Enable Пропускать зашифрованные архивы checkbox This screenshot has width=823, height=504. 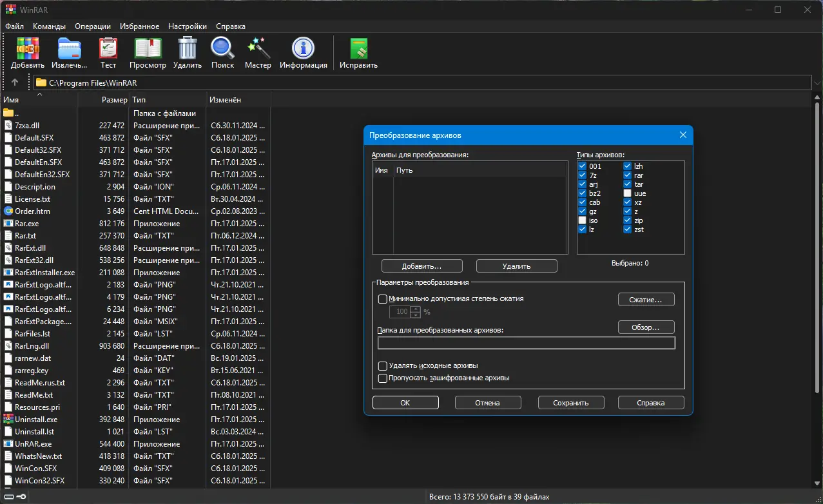(383, 378)
